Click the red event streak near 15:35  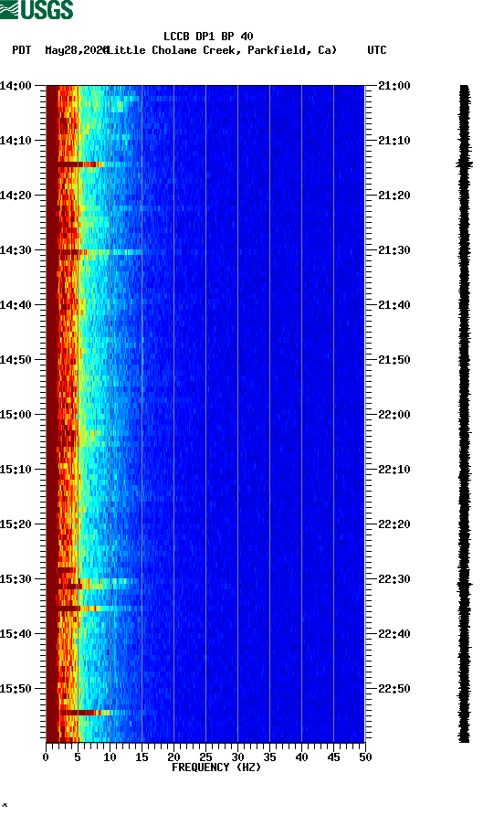click(x=78, y=609)
